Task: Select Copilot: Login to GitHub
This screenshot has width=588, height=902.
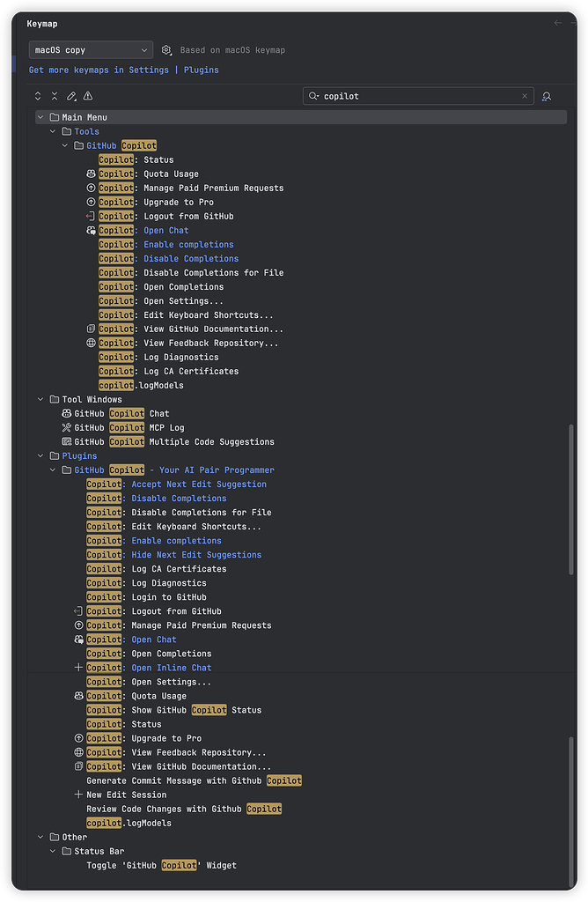Action: point(147,597)
